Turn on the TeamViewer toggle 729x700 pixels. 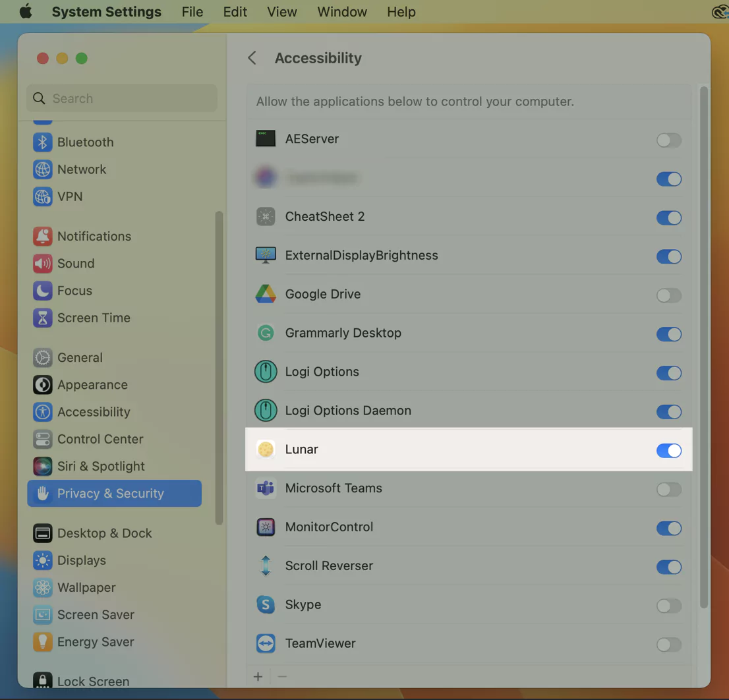pos(668,645)
